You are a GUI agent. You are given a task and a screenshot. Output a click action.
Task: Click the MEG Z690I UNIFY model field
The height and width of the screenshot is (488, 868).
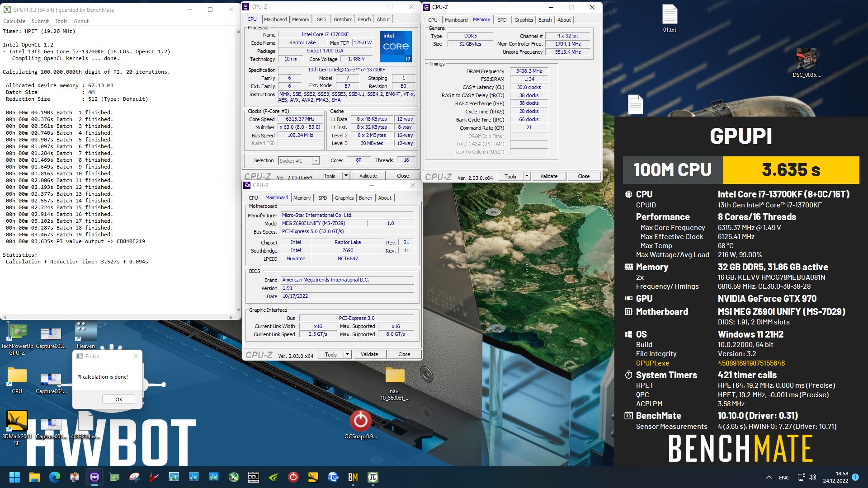[x=323, y=223]
